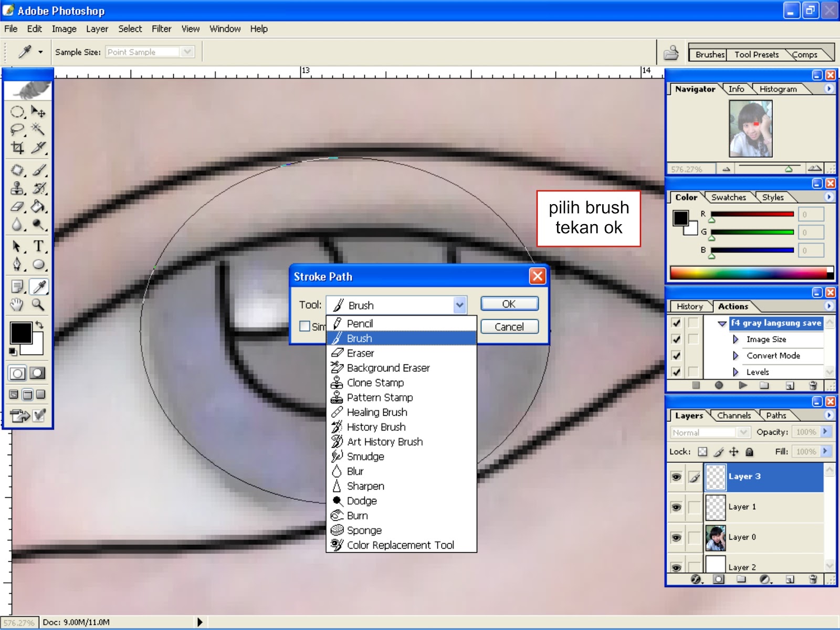Open the tool preset picker arrow
This screenshot has width=840, height=630.
[40, 52]
